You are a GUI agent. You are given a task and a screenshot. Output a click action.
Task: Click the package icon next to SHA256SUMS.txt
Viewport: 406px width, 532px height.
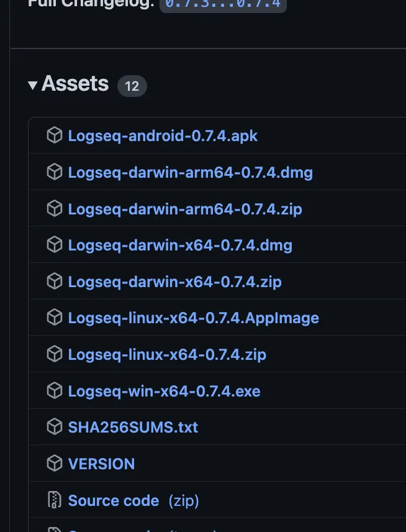click(55, 427)
